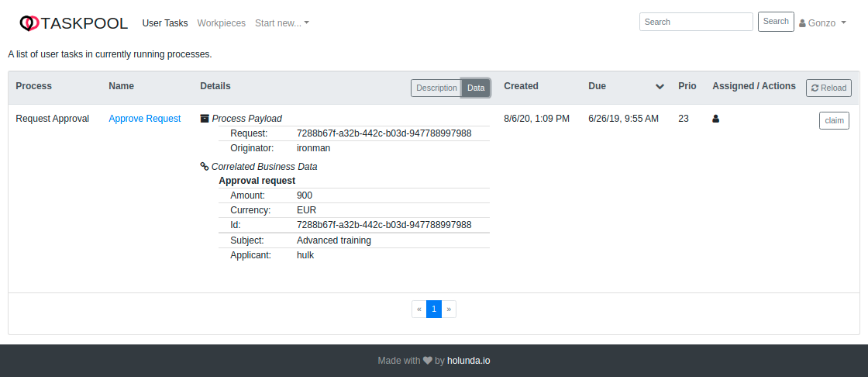Open the Approve Request task link
868x377 pixels.
(145, 119)
